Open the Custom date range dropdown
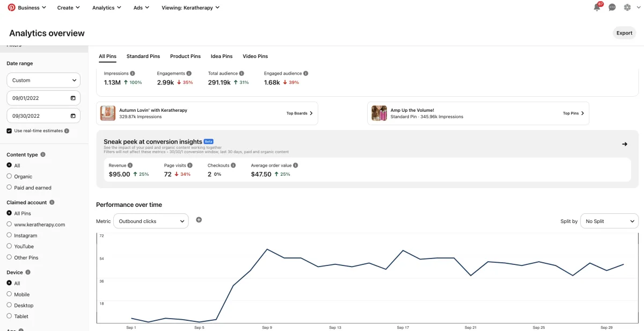Viewport: 644px width, 331px height. click(x=43, y=80)
